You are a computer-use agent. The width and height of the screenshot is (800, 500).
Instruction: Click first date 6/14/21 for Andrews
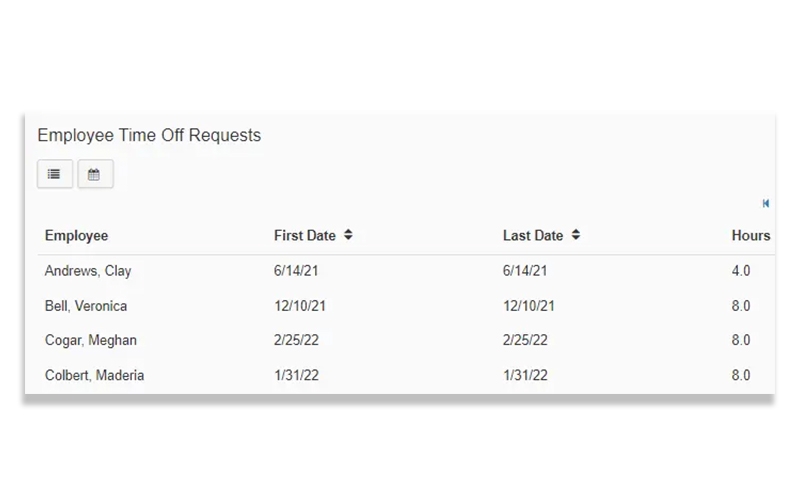tap(295, 271)
